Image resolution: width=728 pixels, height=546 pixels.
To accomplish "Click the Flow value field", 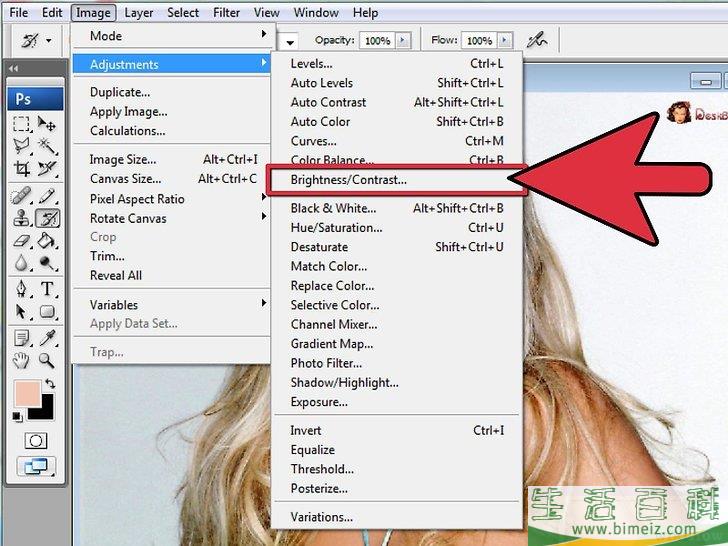I will click(479, 40).
